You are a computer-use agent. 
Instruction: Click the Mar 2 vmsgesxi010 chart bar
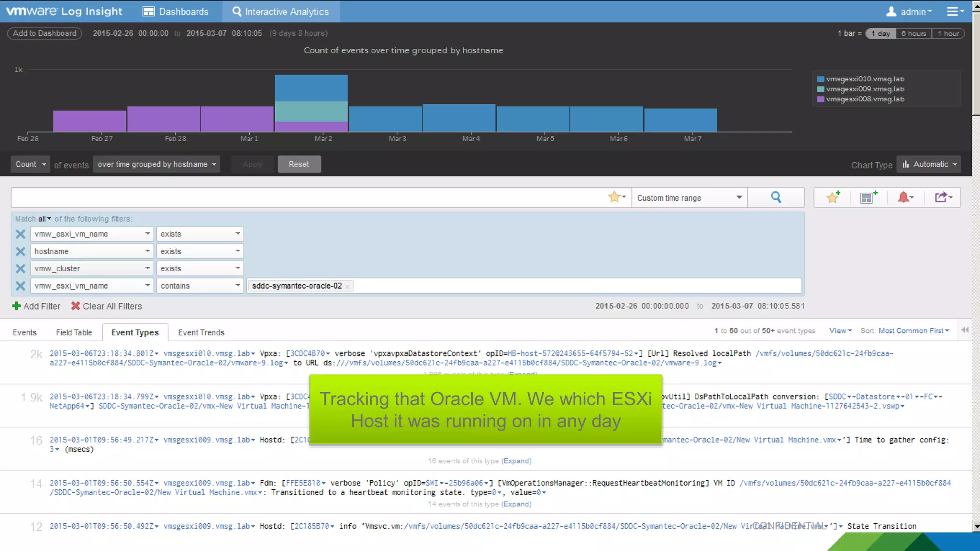311,88
